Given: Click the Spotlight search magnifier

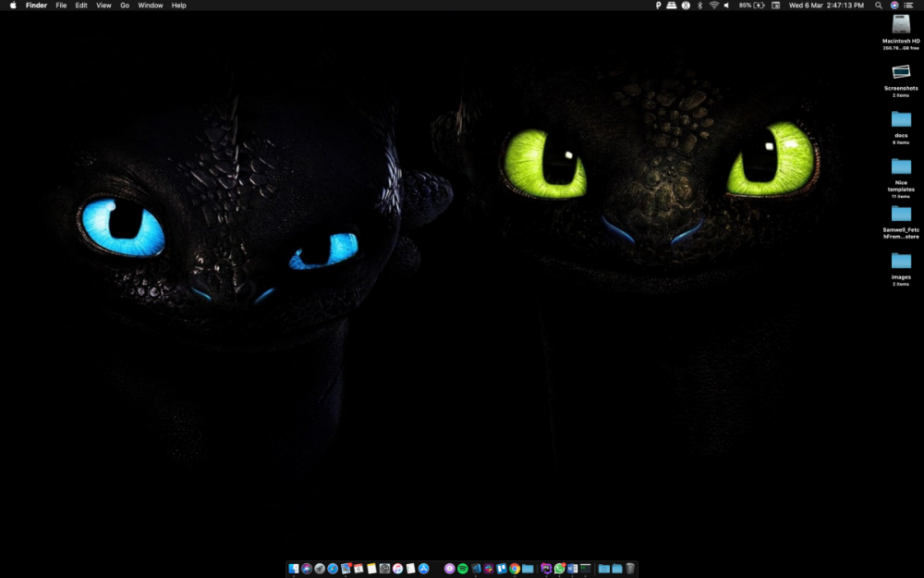Looking at the screenshot, I should [878, 6].
